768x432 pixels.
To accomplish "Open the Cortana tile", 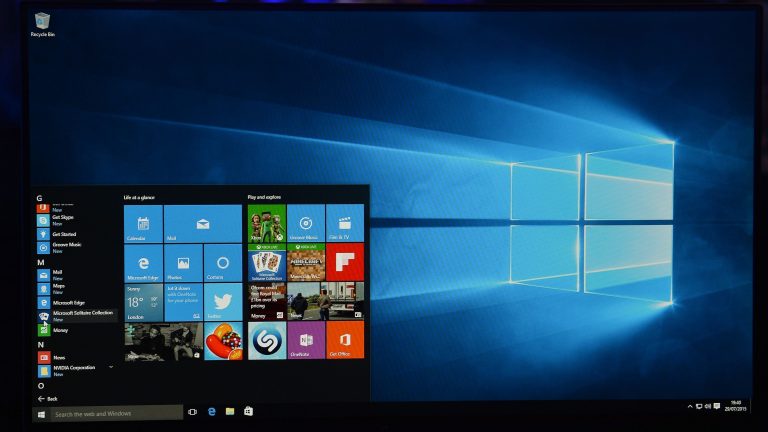I will 223,263.
